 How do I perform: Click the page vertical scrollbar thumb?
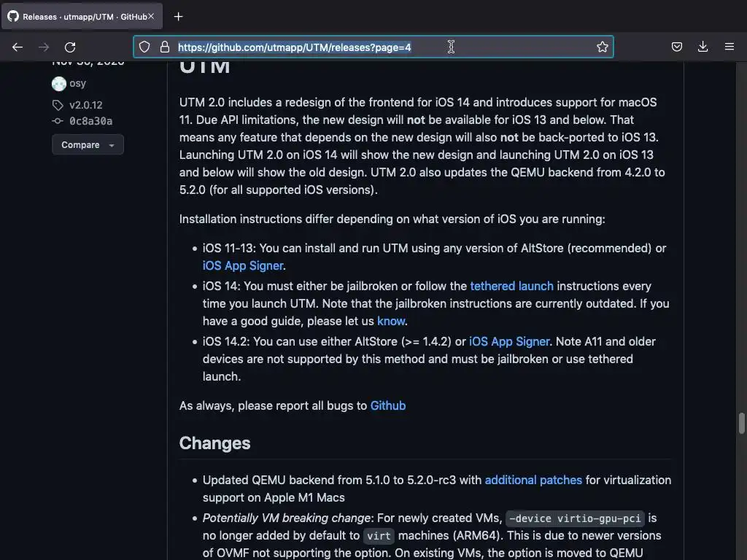741,423
